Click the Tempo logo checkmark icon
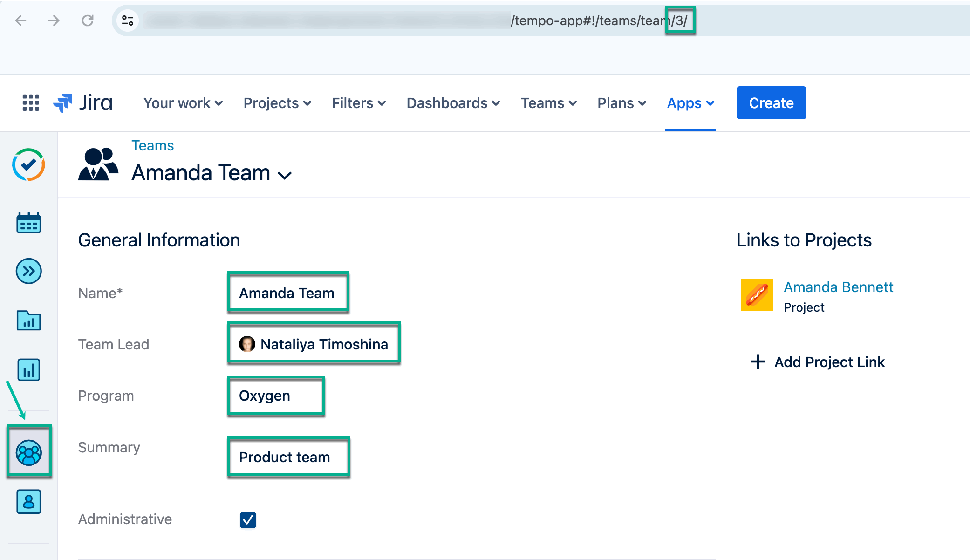 (x=28, y=164)
